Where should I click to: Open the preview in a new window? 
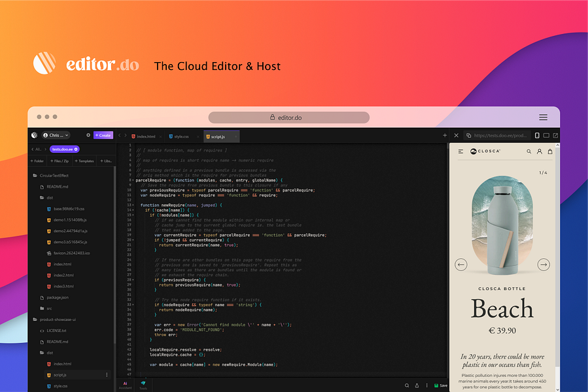pyautogui.click(x=555, y=135)
